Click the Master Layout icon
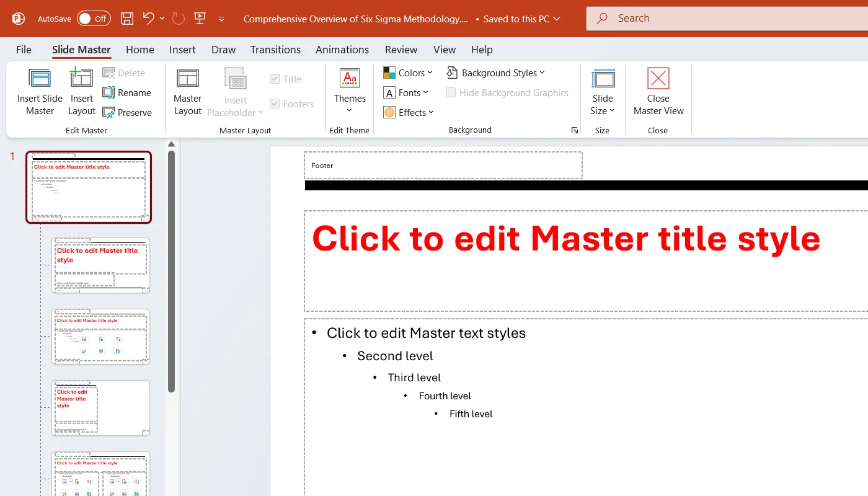Image resolution: width=868 pixels, height=496 pixels. pyautogui.click(x=187, y=91)
